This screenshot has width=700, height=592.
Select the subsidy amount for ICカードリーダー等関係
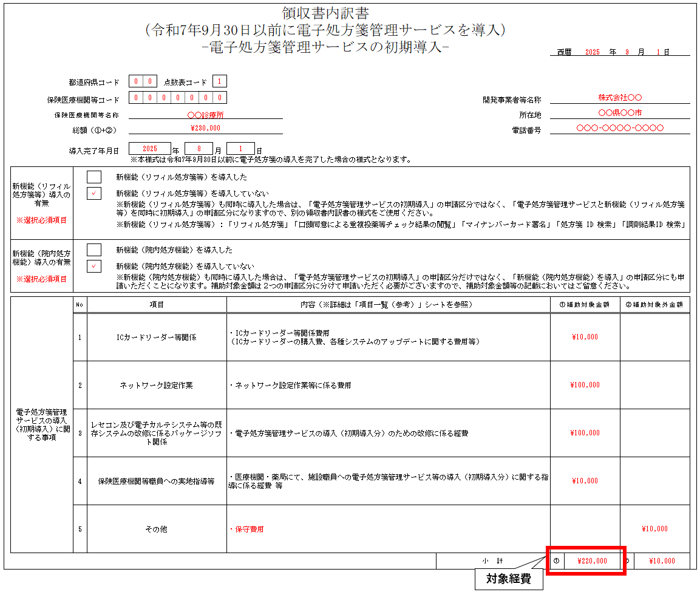coord(585,337)
